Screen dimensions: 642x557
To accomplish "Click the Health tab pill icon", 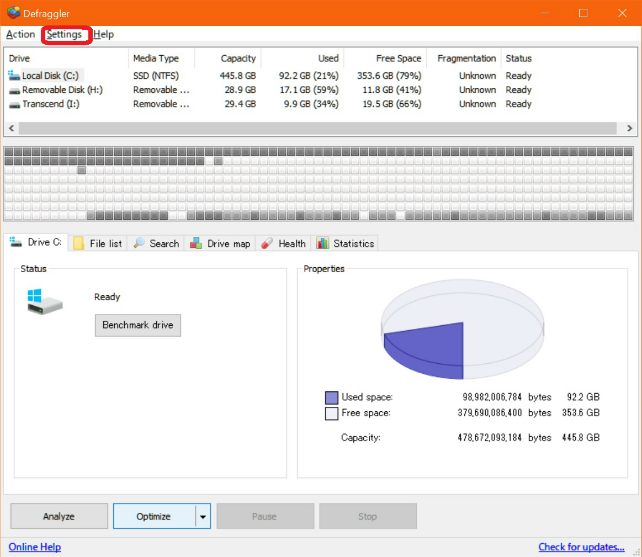I will tap(267, 243).
